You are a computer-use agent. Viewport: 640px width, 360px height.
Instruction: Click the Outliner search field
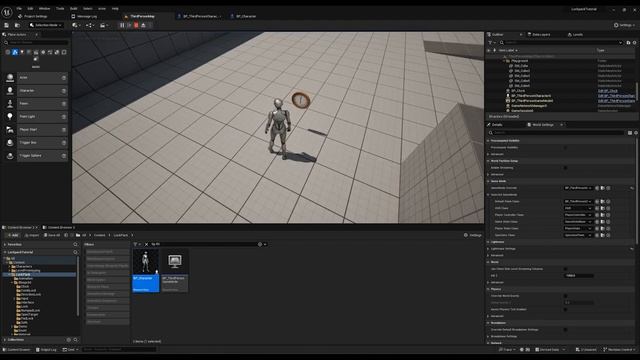[561, 42]
